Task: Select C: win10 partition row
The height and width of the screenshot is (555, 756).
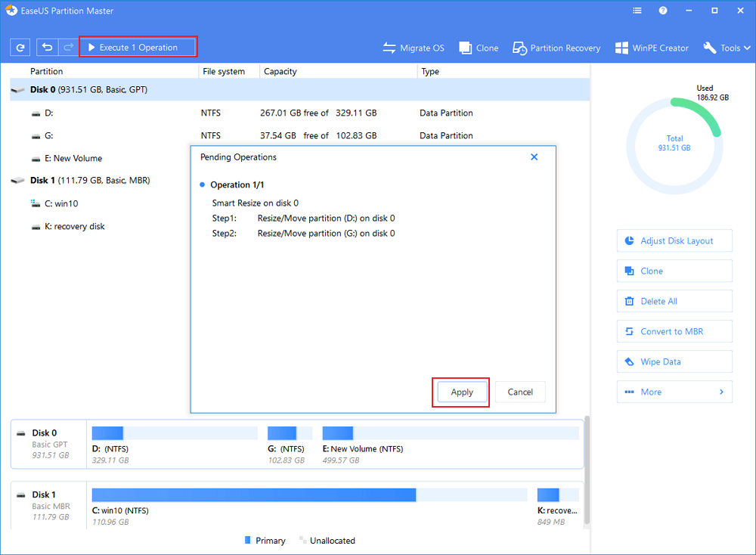Action: pyautogui.click(x=101, y=203)
